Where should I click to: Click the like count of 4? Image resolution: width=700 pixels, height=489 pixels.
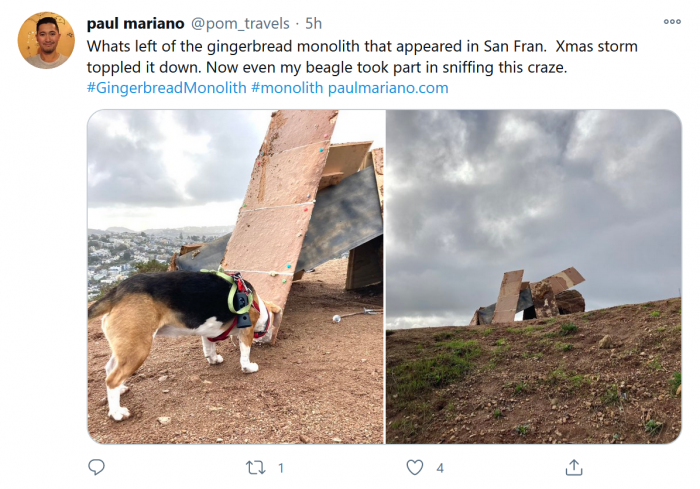pos(440,468)
